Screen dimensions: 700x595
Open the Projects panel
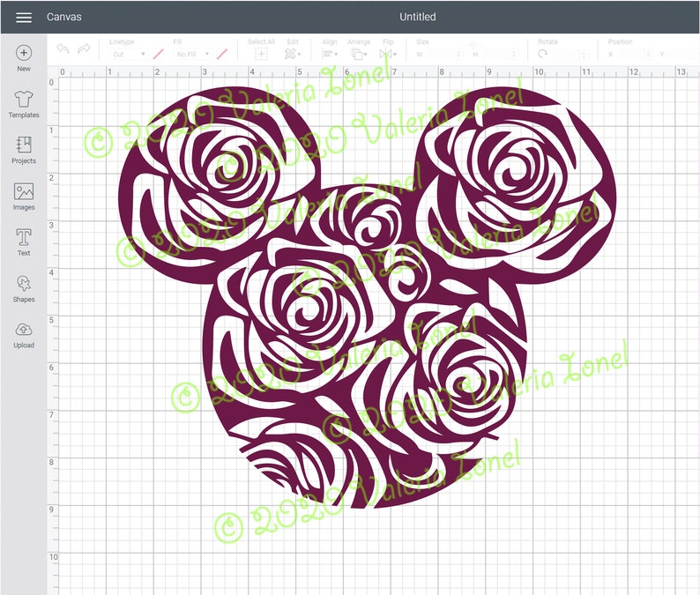click(24, 151)
